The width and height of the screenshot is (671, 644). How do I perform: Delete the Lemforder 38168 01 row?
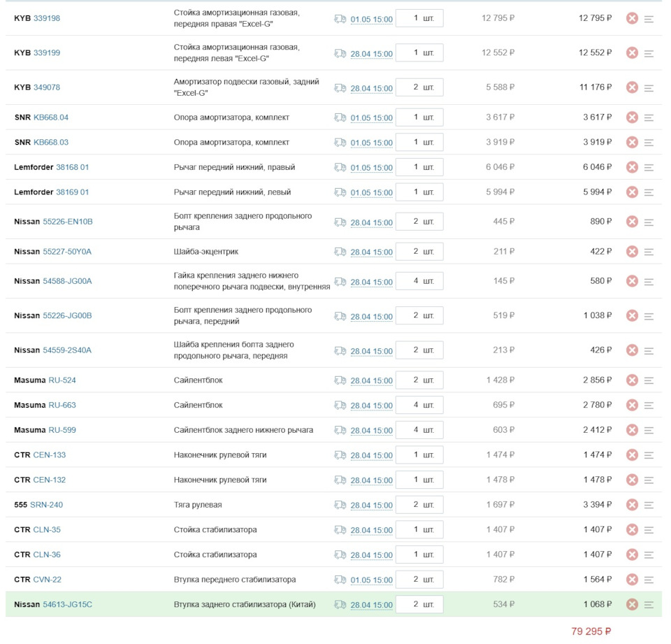632,167
